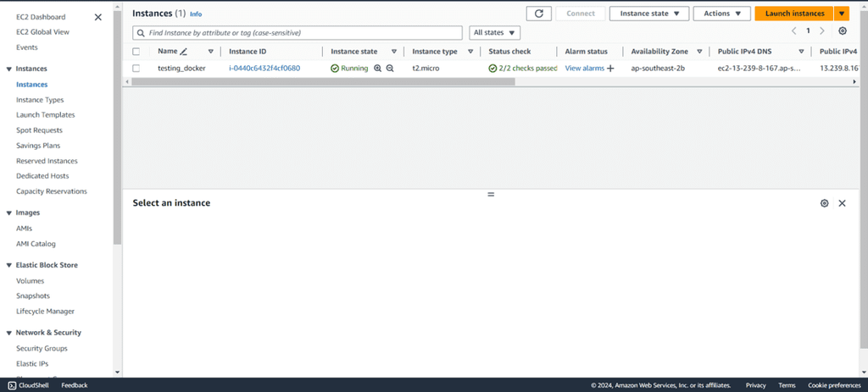
Task: Open AMI Catalog
Action: (x=36, y=244)
